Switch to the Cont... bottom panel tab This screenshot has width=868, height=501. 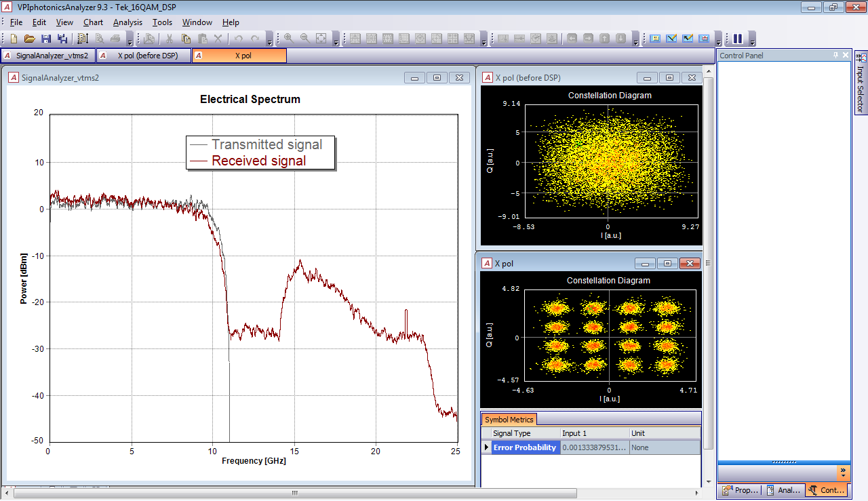(x=827, y=490)
